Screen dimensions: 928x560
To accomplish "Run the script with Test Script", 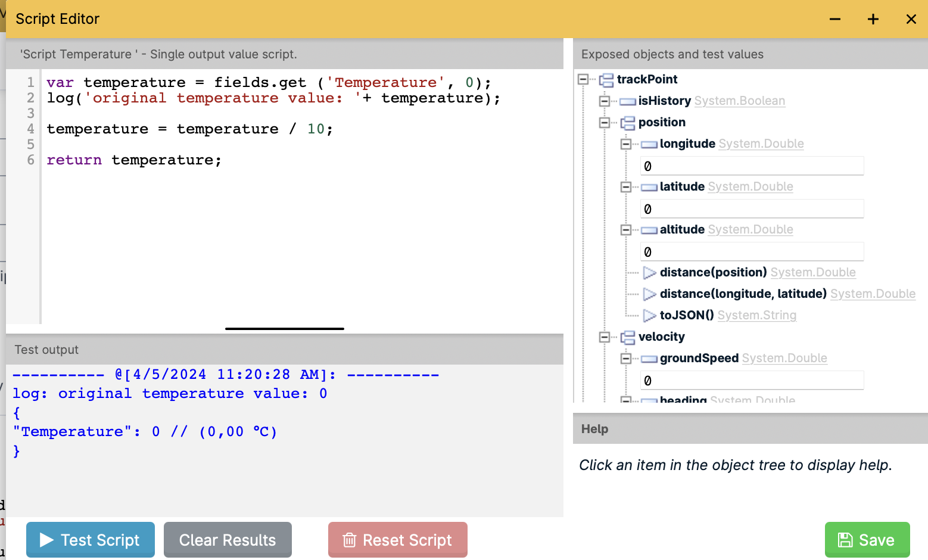I will [91, 540].
